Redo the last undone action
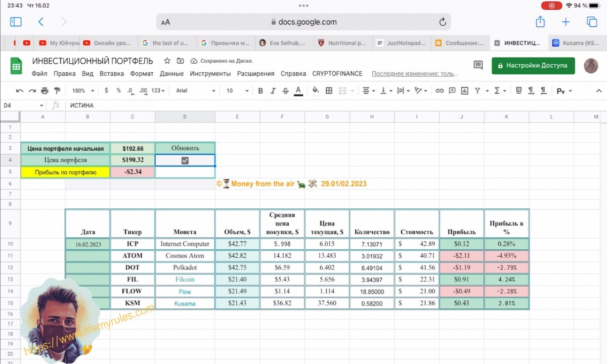The height and width of the screenshot is (364, 607). [32, 90]
